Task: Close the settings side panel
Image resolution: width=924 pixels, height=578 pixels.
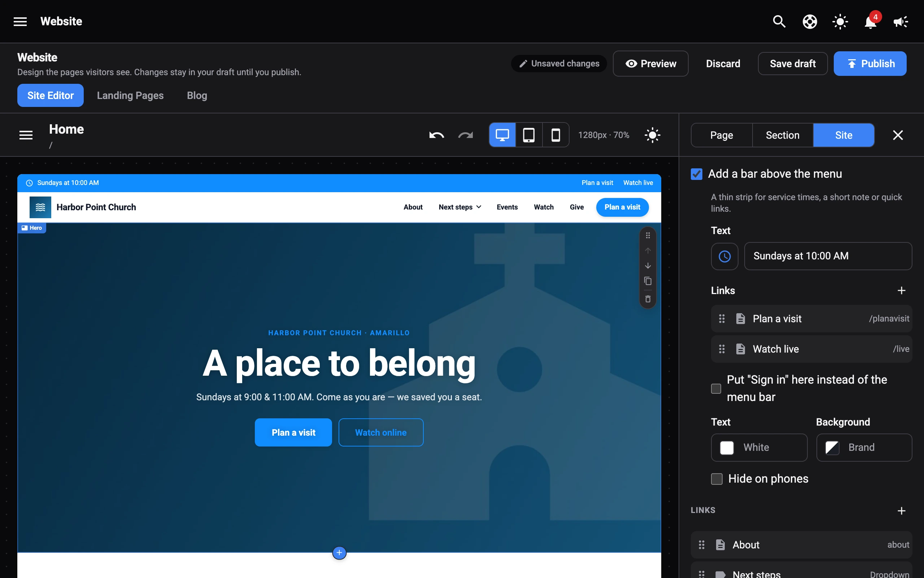Action: click(x=898, y=135)
